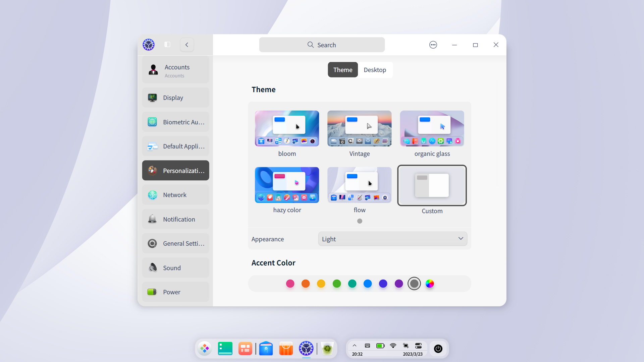Open the trash bin in dock

coord(327,349)
